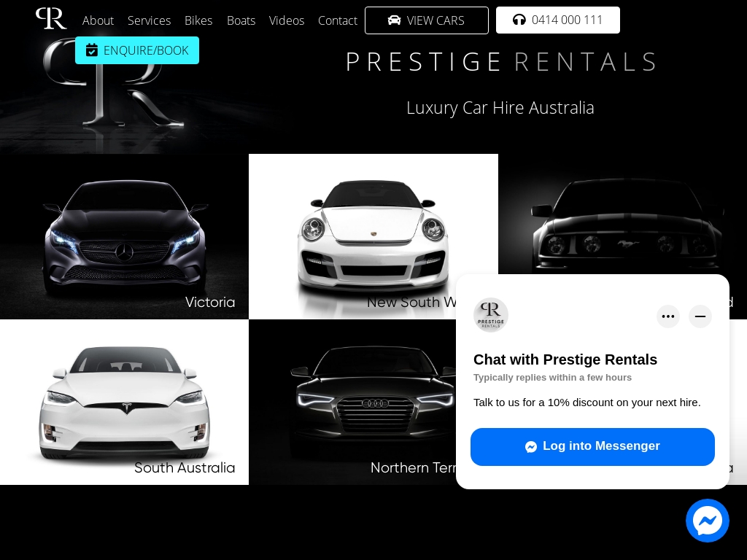Open the Messenger chat bubble icon
The width and height of the screenshot is (747, 560).
pyautogui.click(x=708, y=521)
